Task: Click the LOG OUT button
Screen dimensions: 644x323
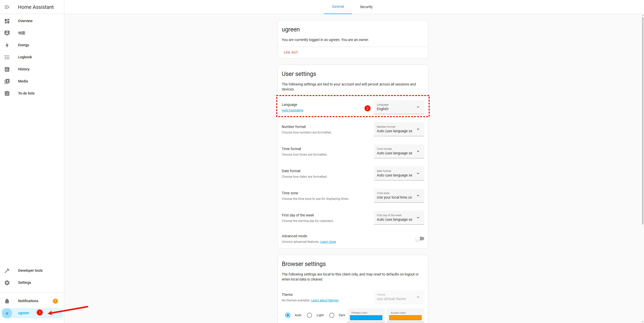Action: [x=291, y=53]
